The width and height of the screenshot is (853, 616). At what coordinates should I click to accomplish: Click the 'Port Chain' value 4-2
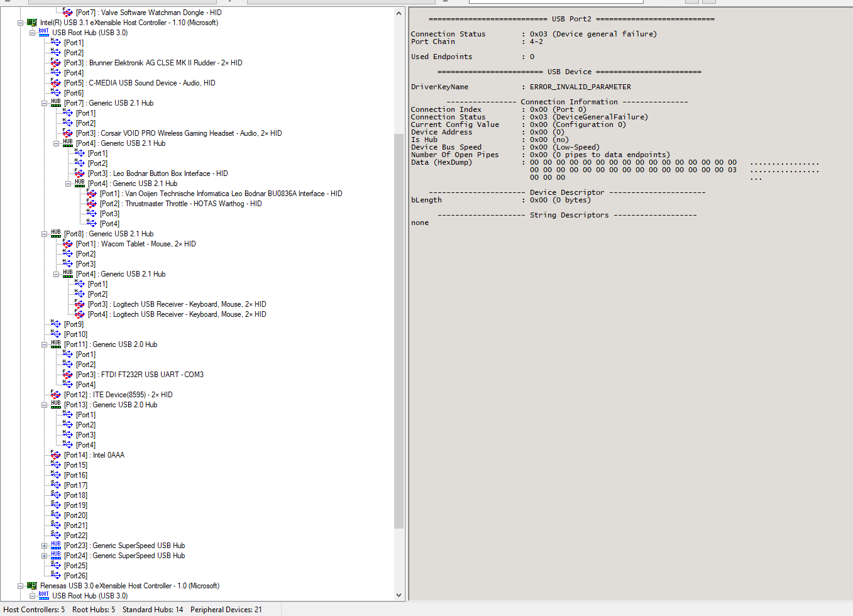tap(536, 41)
